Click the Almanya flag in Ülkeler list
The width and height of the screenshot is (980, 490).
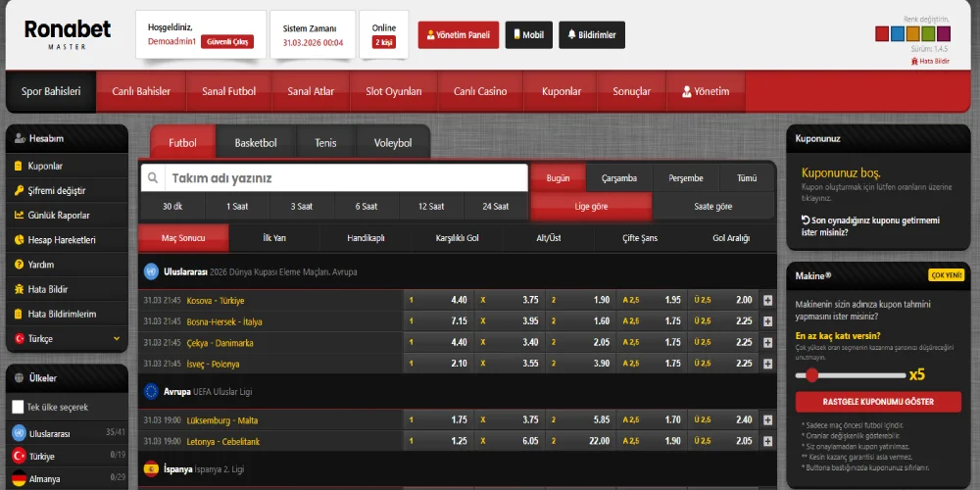click(x=19, y=479)
